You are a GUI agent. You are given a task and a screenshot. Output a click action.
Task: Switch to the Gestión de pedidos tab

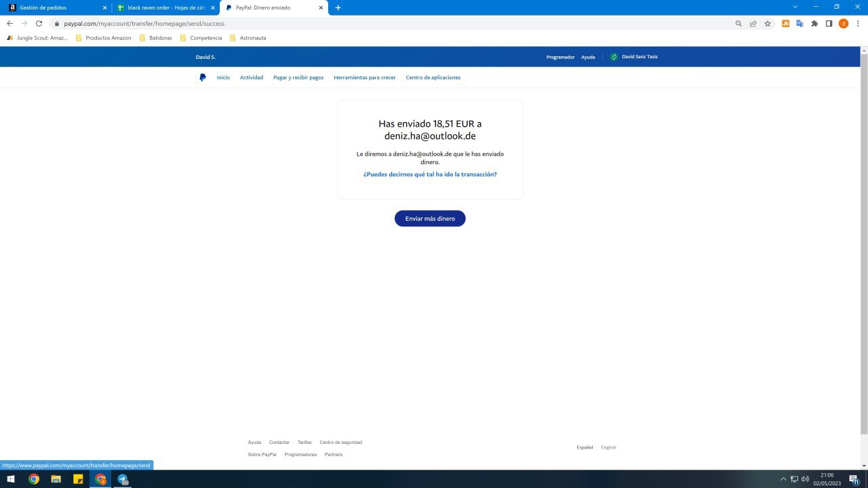tap(54, 7)
